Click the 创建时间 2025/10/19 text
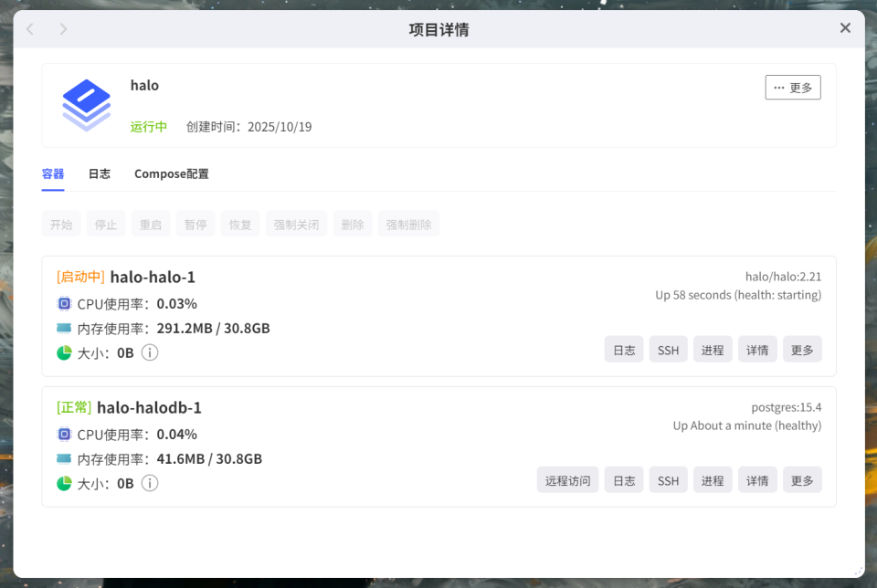The height and width of the screenshot is (588, 877). point(248,127)
